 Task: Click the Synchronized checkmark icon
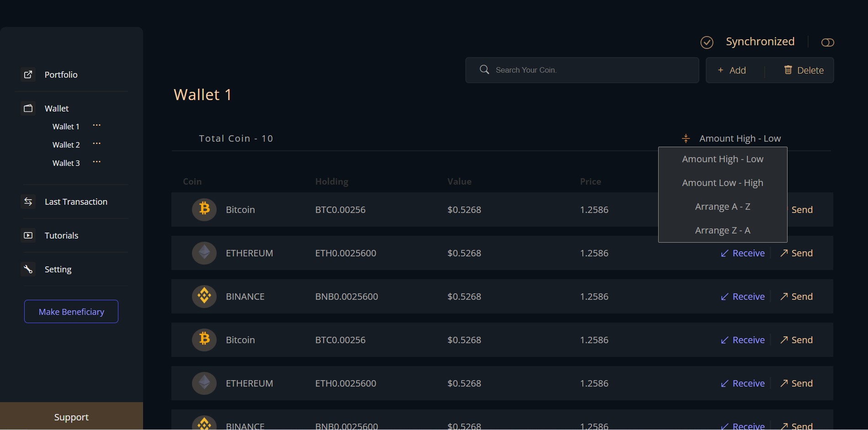point(707,42)
